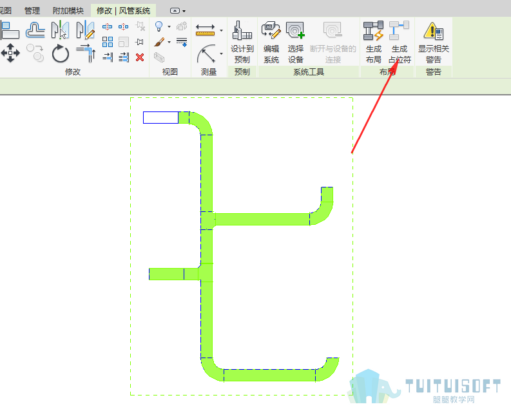Select the Align tool

10,30
